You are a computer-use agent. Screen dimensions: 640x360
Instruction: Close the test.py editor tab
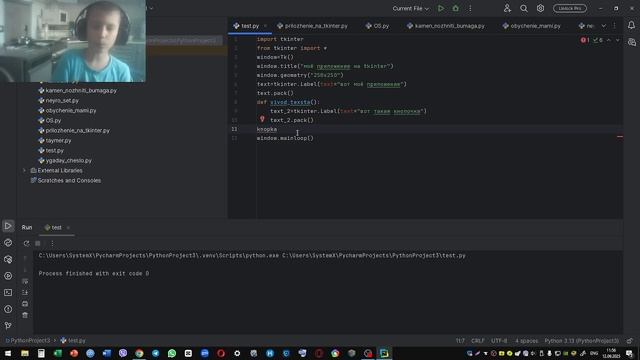[265, 26]
